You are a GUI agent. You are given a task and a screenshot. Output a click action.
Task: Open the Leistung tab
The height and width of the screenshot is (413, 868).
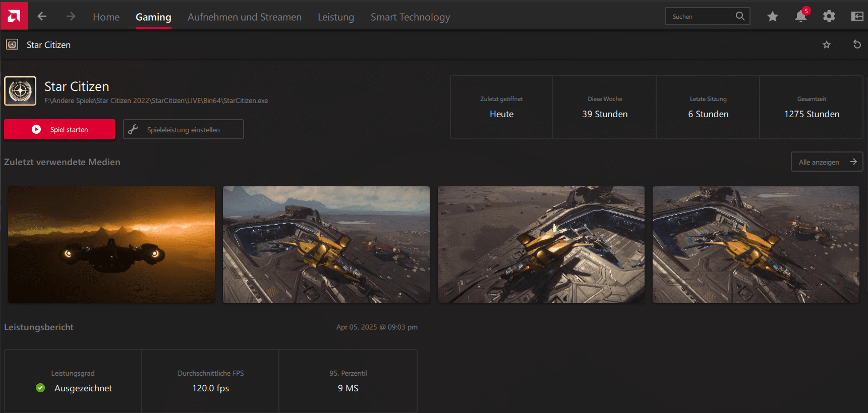coord(336,17)
